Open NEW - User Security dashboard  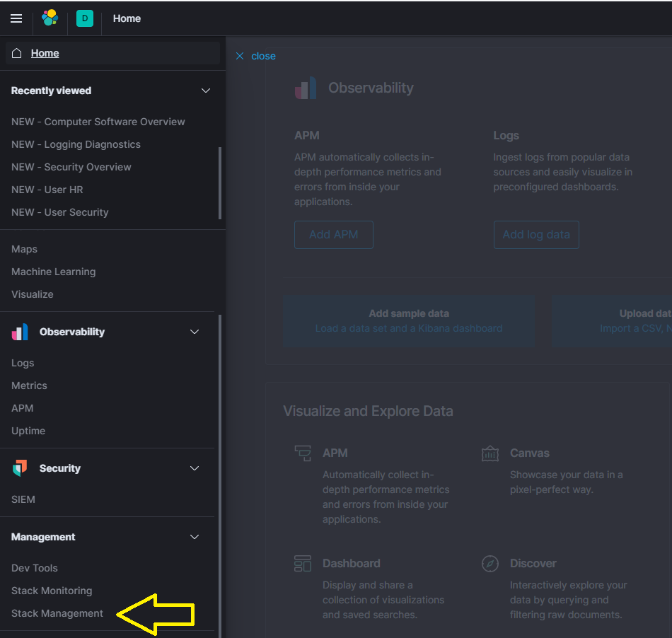tap(60, 212)
